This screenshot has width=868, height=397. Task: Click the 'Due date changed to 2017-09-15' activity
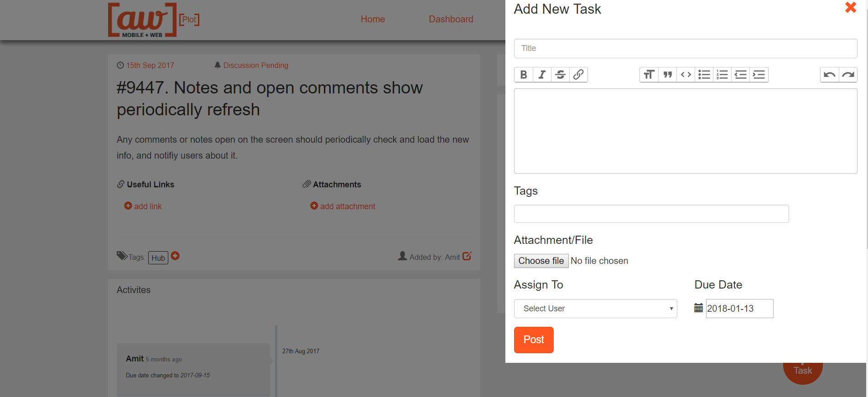tap(168, 376)
